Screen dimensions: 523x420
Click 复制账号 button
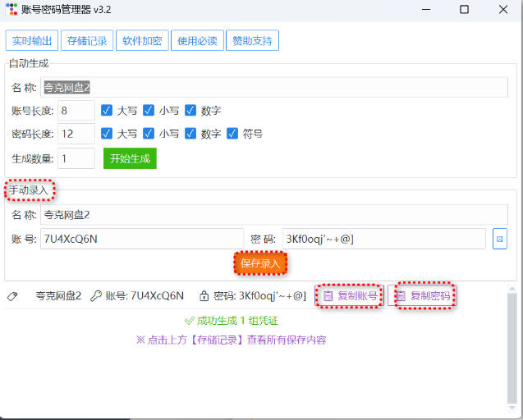[x=349, y=295]
